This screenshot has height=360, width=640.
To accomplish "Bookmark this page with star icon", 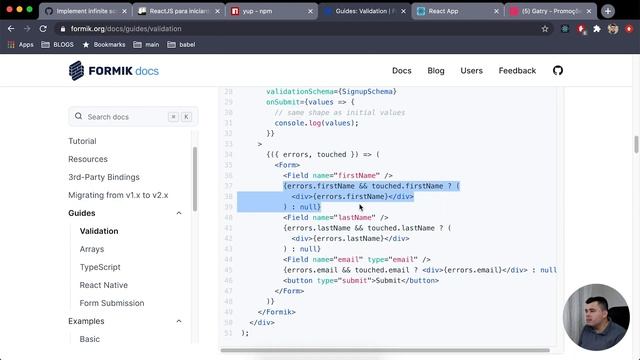I will [545, 29].
